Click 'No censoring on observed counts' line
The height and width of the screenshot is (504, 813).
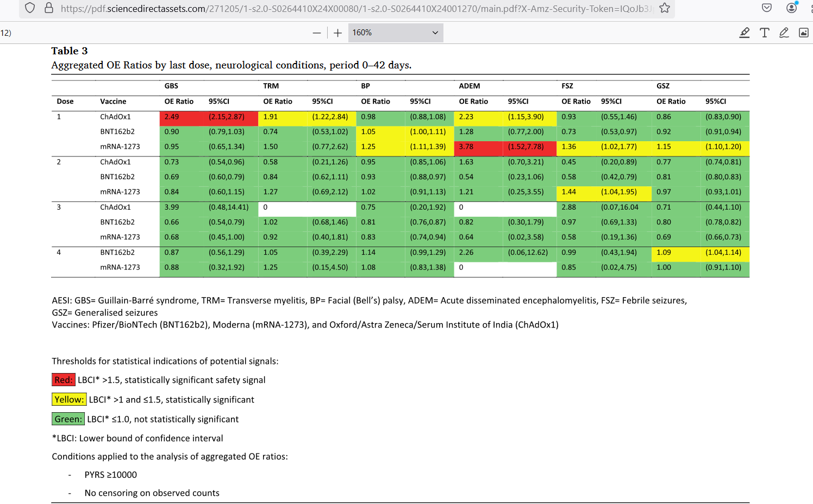(x=152, y=493)
